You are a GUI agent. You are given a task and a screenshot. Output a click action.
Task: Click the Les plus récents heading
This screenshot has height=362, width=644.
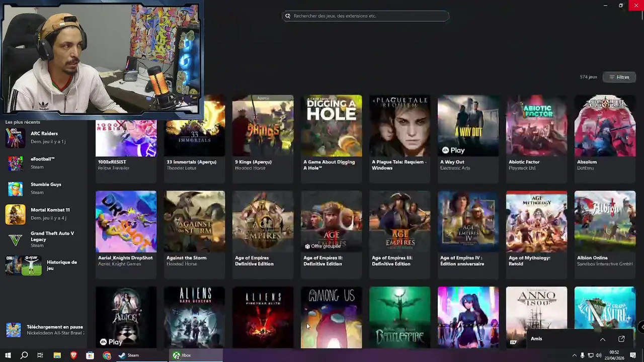click(23, 122)
